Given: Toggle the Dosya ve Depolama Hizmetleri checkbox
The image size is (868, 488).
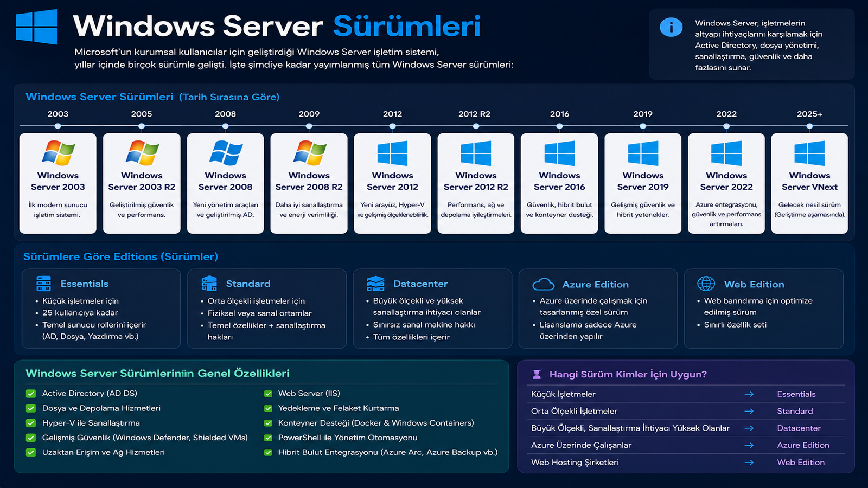Looking at the screenshot, I should [x=31, y=408].
